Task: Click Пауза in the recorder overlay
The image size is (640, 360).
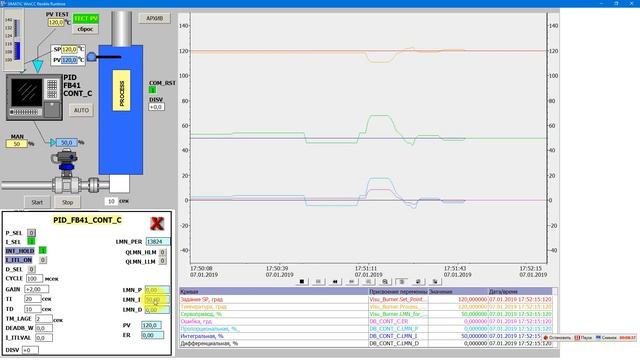Action: point(584,338)
